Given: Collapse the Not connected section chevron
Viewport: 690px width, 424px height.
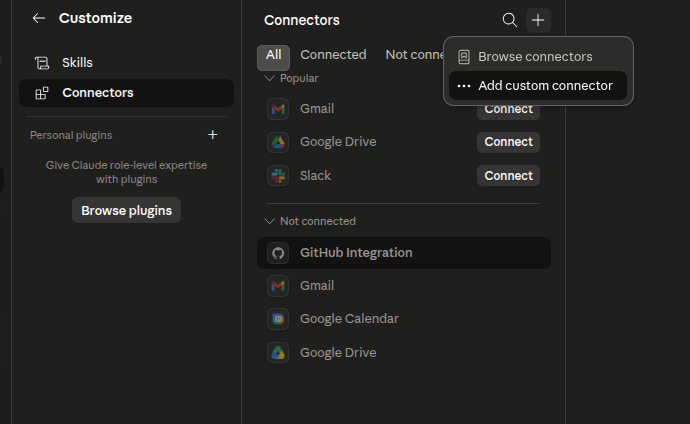Looking at the screenshot, I should coord(269,221).
